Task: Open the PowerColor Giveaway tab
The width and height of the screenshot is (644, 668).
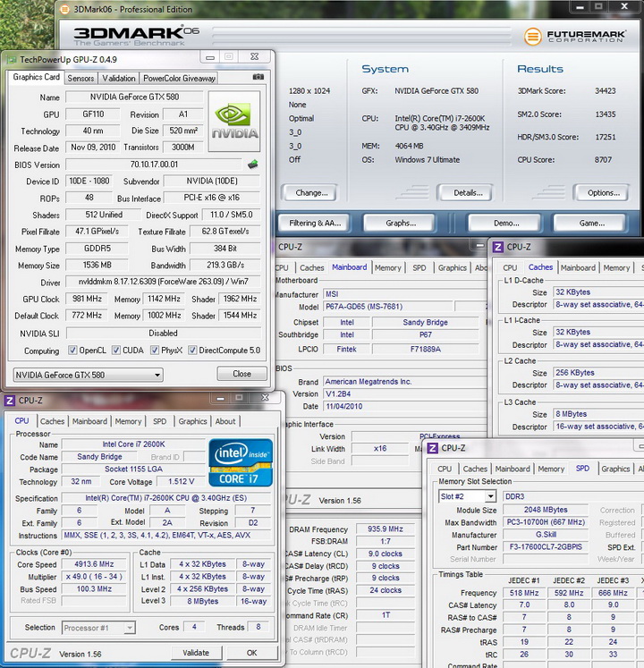Action: click(x=179, y=79)
